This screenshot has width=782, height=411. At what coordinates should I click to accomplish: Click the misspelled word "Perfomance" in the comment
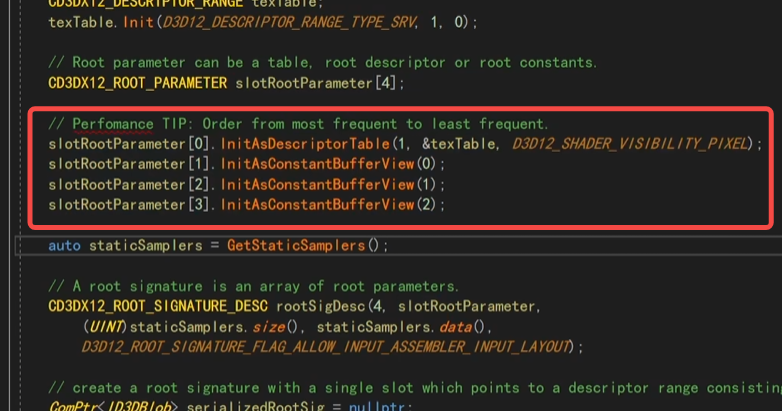(x=113, y=124)
